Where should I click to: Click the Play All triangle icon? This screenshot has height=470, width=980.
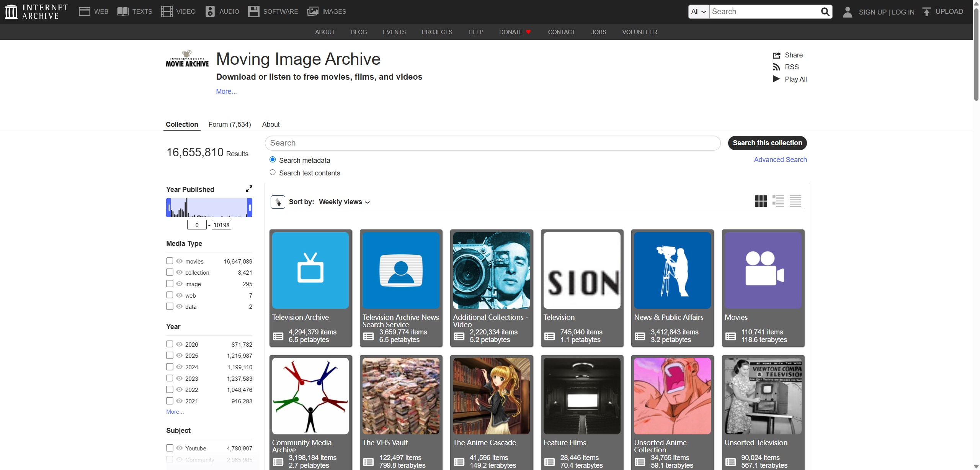coord(776,79)
